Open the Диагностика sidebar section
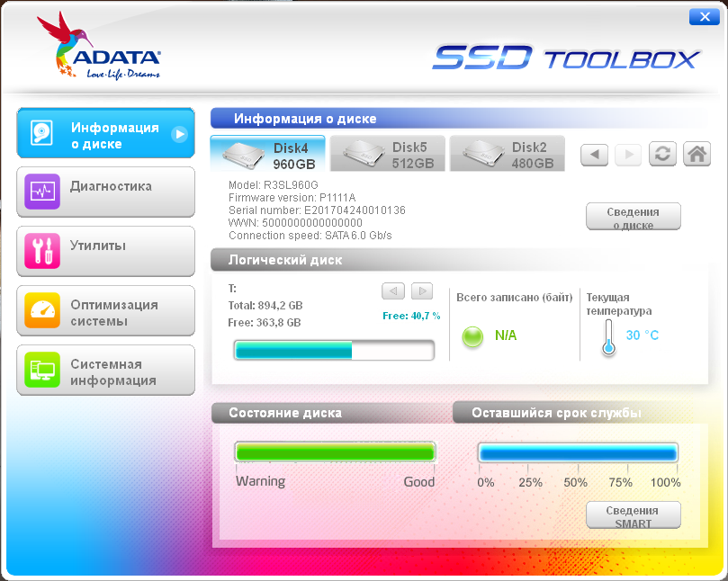 pos(105,192)
